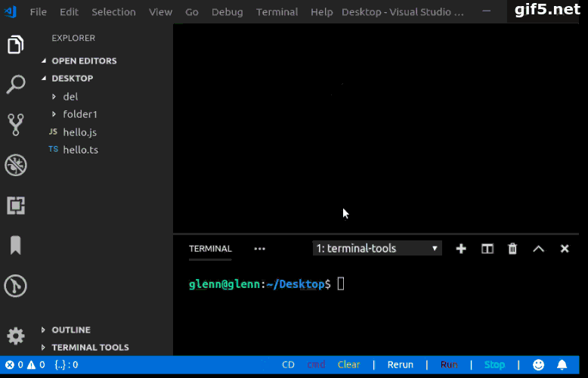The width and height of the screenshot is (588, 378).
Task: Minimize the Visual Studio Code window
Action: pyautogui.click(x=487, y=11)
